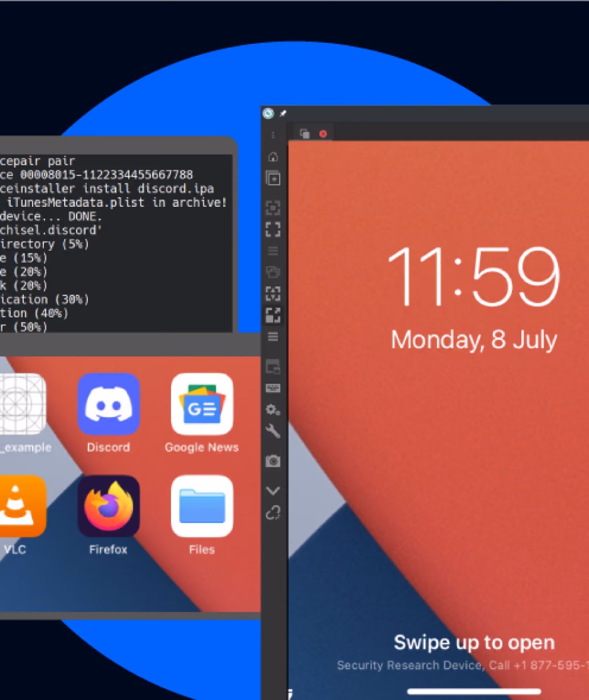Image resolution: width=589 pixels, height=700 pixels.
Task: Click the 'cepair pair' terminal command line
Action: coord(37,161)
